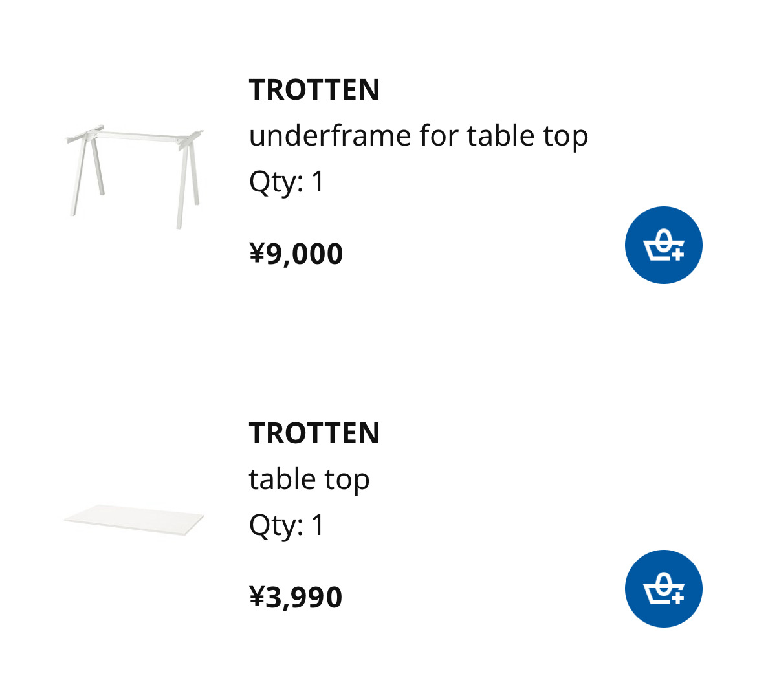Click the ¥9,000 price
Image resolution: width=757 pixels, height=700 pixels.
coord(296,254)
